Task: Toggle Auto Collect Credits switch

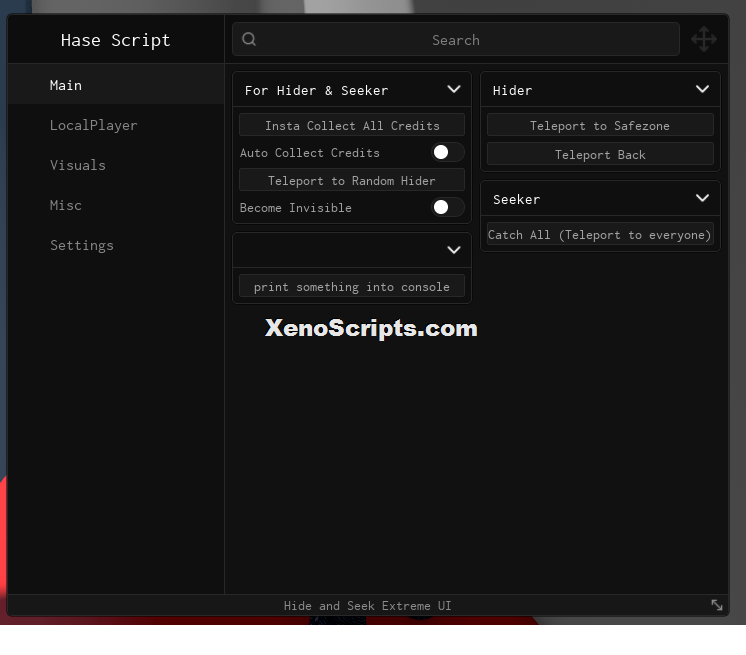Action: tap(447, 152)
